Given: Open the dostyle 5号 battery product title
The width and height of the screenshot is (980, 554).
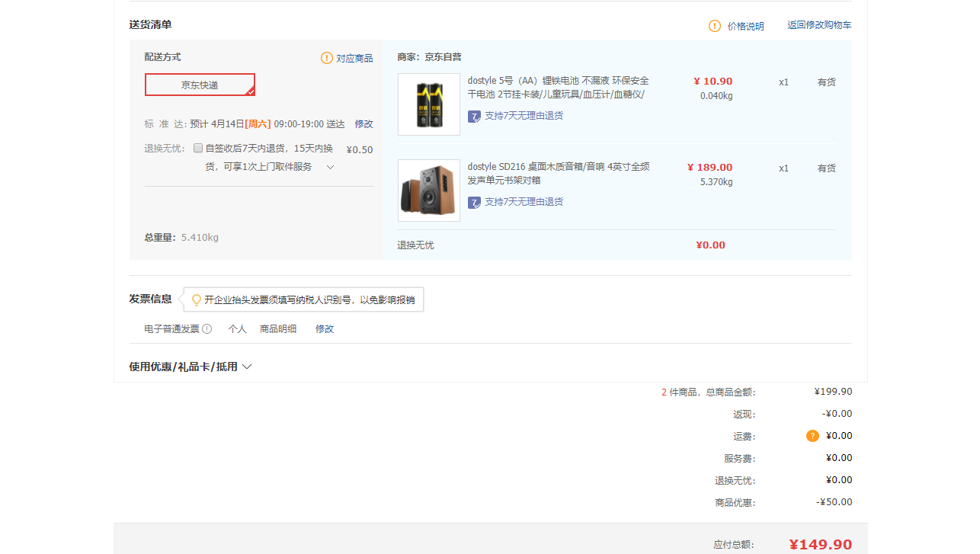Looking at the screenshot, I should click(x=559, y=88).
